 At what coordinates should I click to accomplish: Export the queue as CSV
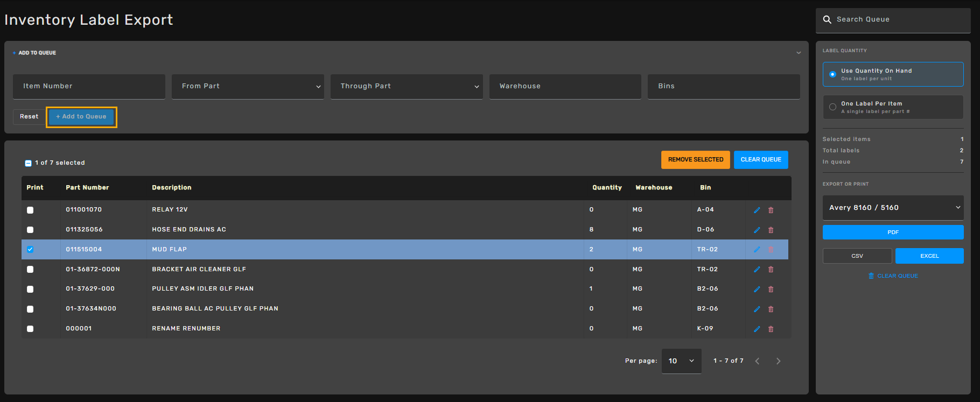pos(857,256)
